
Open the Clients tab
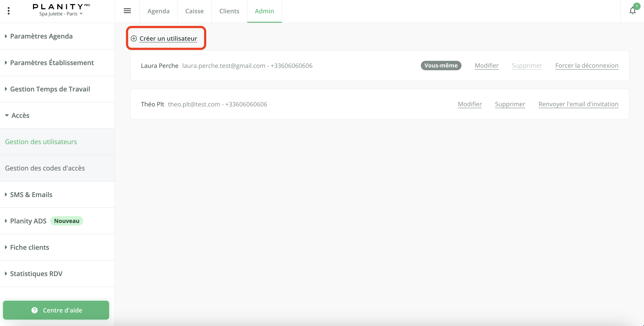pos(229,11)
